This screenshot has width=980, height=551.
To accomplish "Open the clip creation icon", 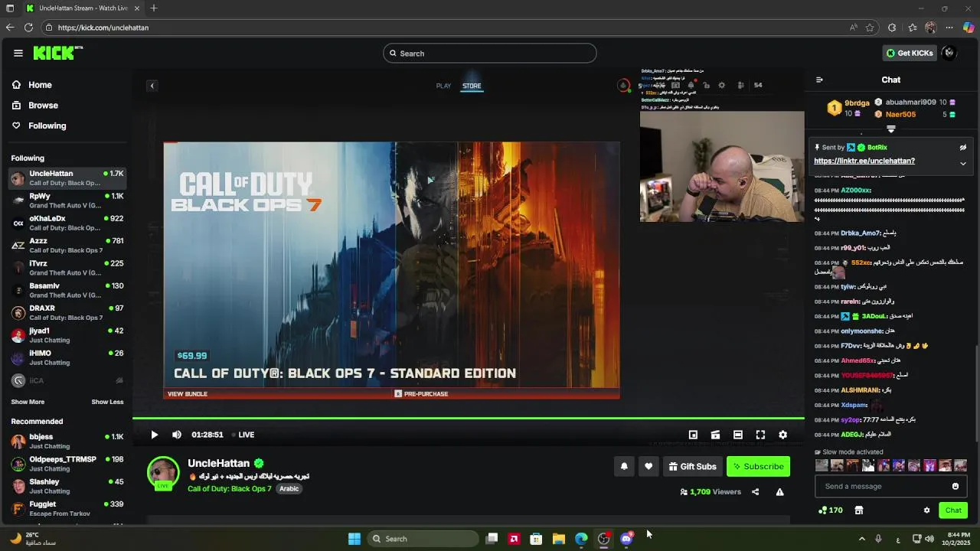I will click(x=715, y=435).
